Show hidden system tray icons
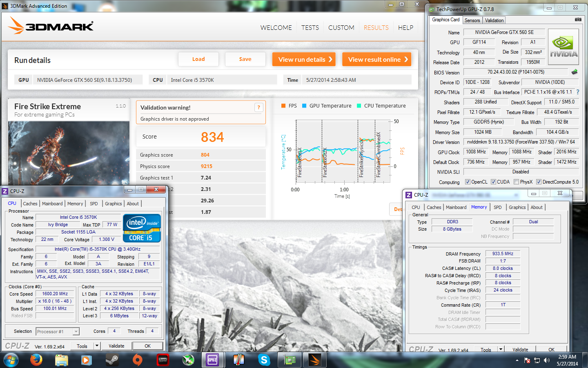Viewport: 588px width, 368px height. 517,360
